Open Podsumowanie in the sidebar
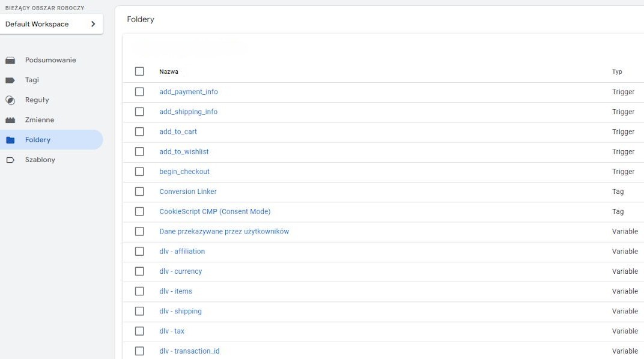The image size is (644, 359). tap(50, 60)
